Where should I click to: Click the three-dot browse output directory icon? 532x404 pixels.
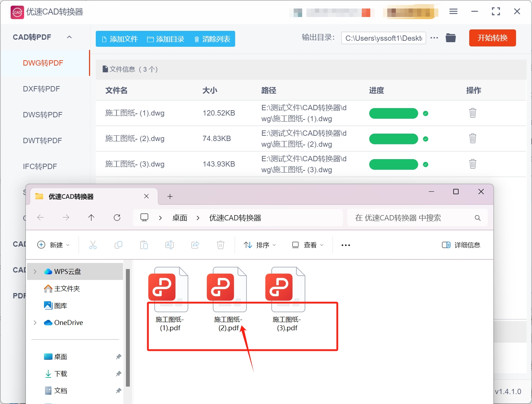point(434,38)
